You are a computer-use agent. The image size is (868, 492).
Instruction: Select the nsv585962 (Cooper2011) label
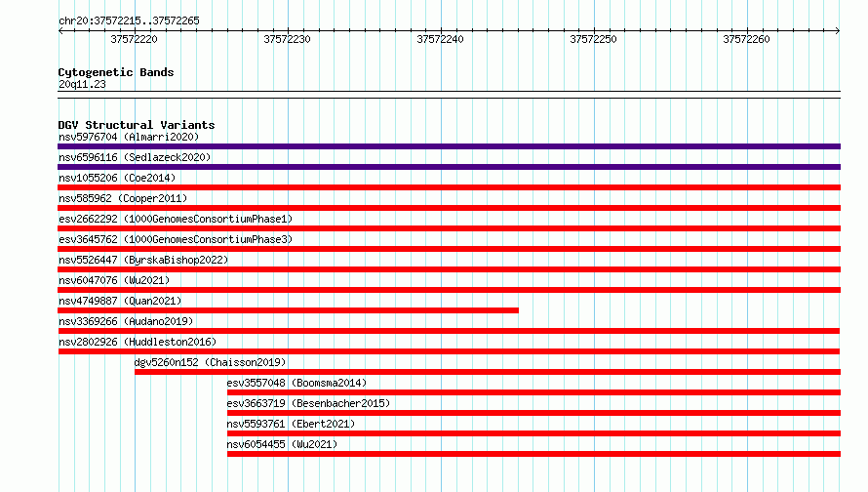point(123,198)
